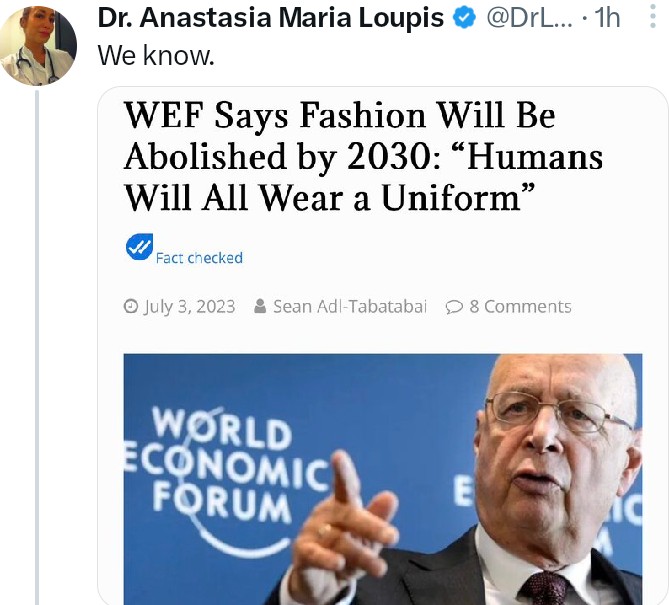Click the 'Fact checked' label text

coord(199,258)
